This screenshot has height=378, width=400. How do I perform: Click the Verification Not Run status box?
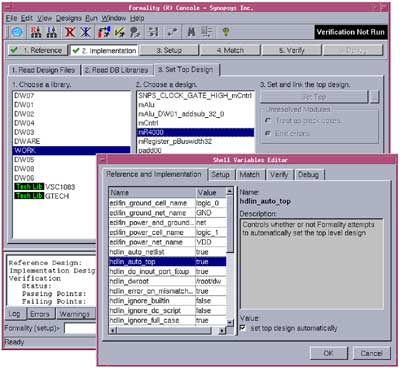click(x=351, y=32)
